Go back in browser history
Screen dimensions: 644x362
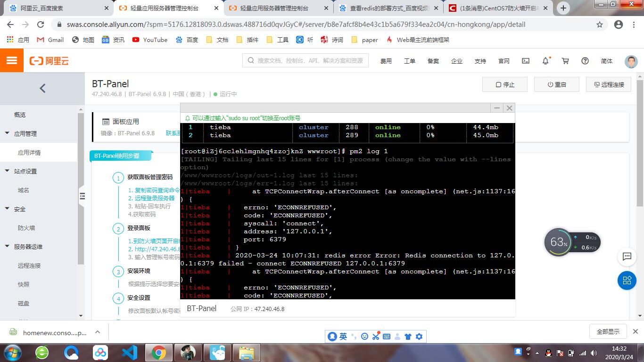click(x=10, y=25)
